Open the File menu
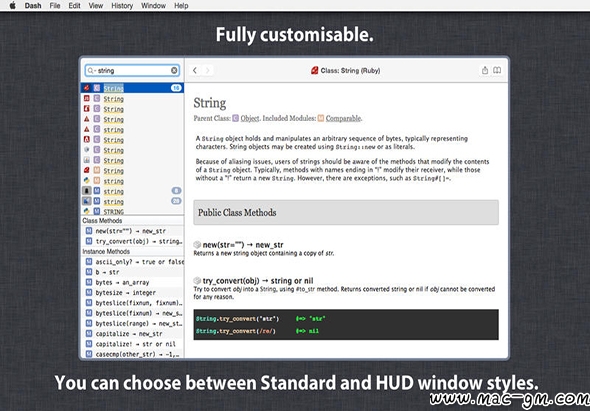This screenshot has height=411, width=590. point(55,6)
